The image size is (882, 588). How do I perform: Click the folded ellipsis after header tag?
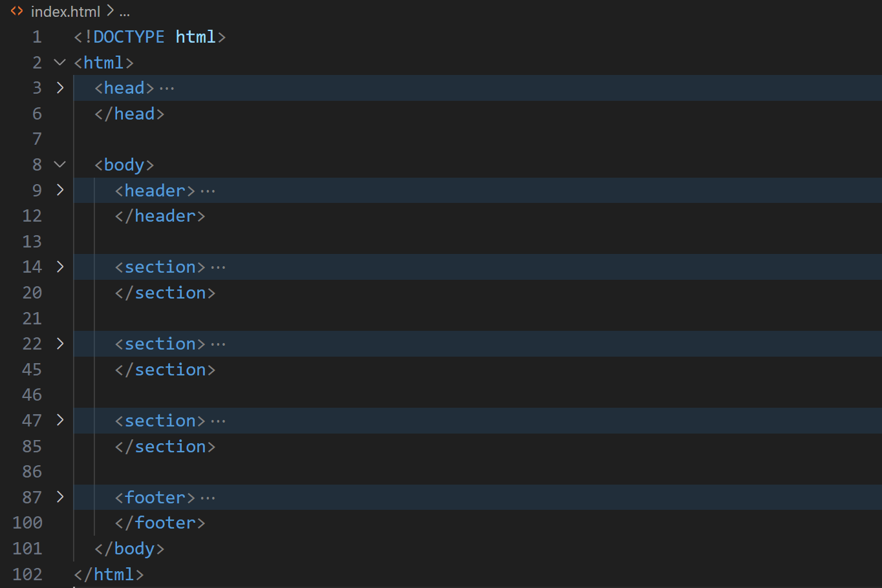pos(208,191)
